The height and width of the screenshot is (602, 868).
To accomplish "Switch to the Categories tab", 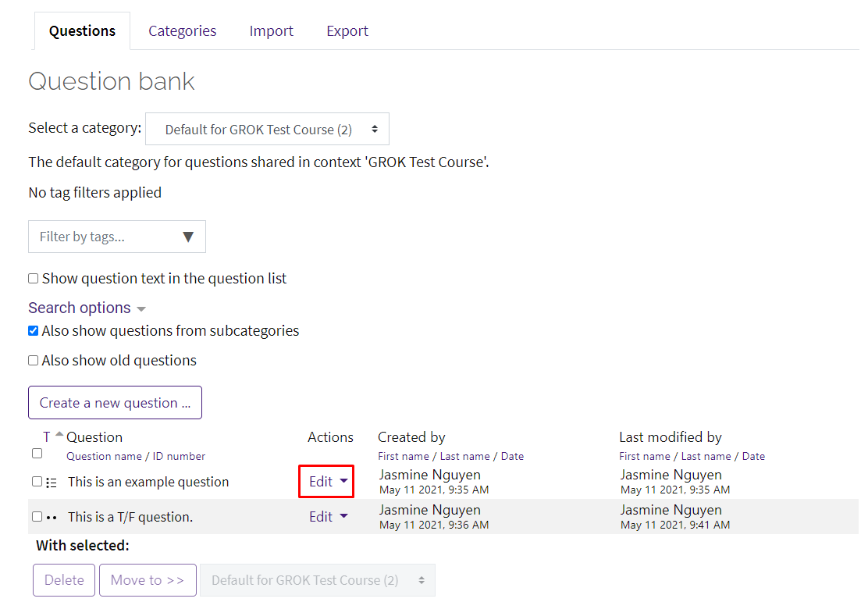I will [x=182, y=30].
